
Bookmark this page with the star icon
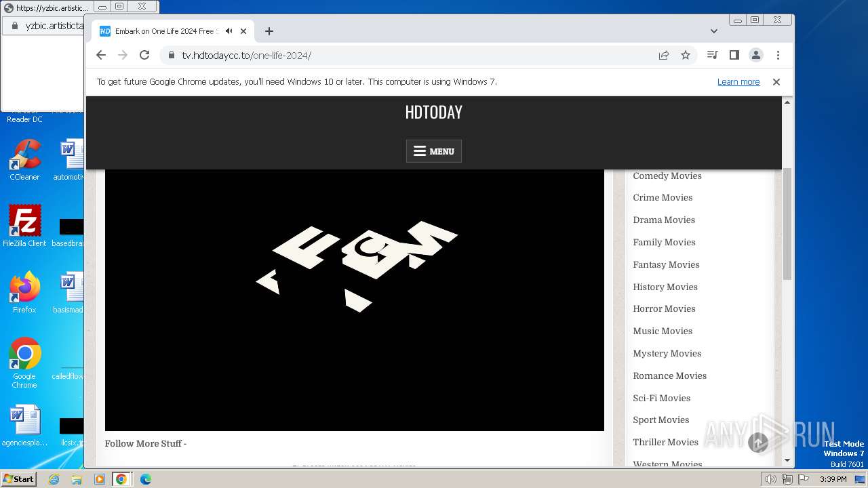click(x=686, y=56)
